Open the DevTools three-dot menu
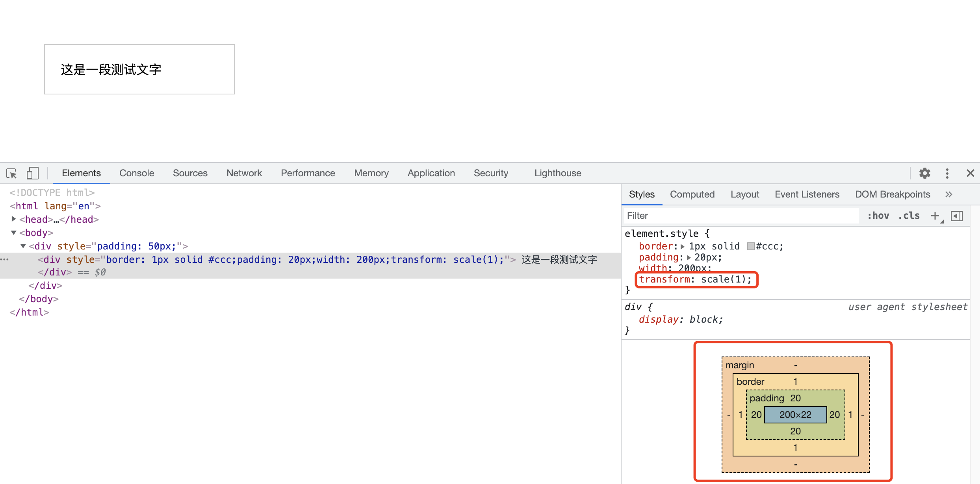The image size is (980, 484). coord(947,173)
